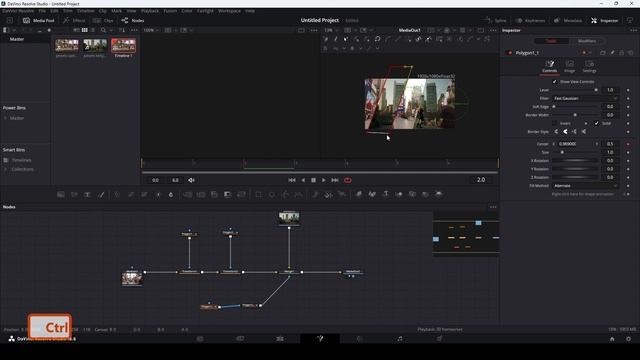Image resolution: width=640 pixels, height=360 pixels.
Task: Open the Spline editor panel
Action: point(496,20)
